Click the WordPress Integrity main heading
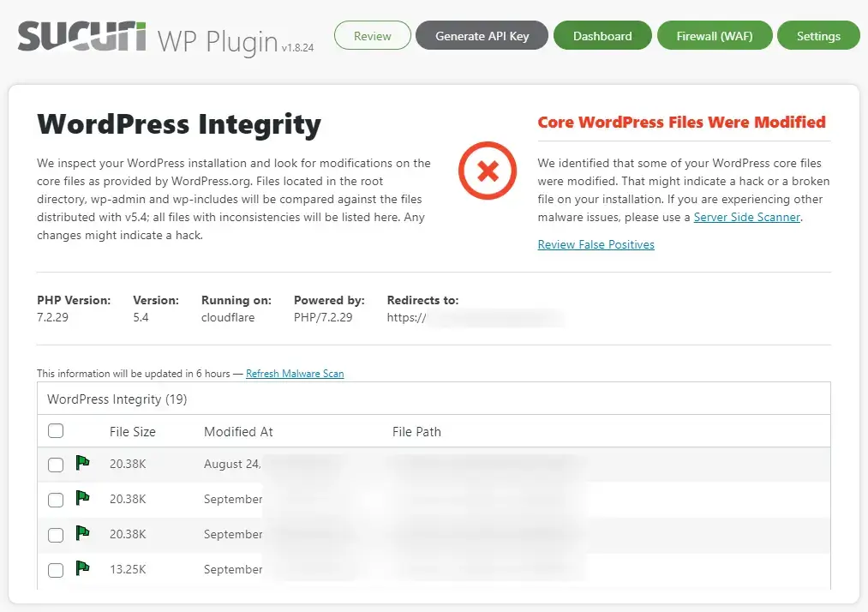The image size is (868, 612). tap(179, 124)
